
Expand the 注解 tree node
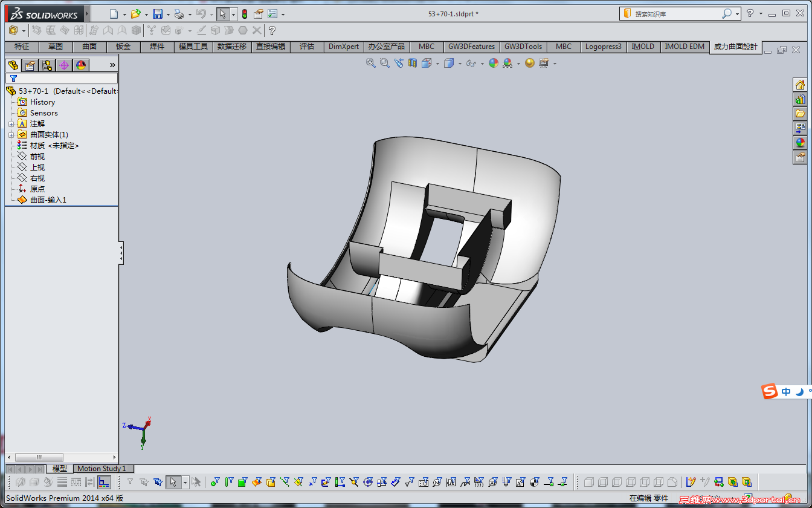click(x=11, y=124)
